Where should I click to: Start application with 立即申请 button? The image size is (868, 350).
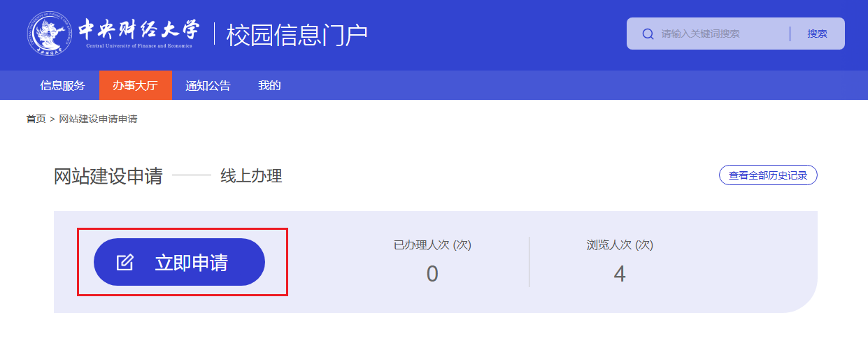pos(179,262)
